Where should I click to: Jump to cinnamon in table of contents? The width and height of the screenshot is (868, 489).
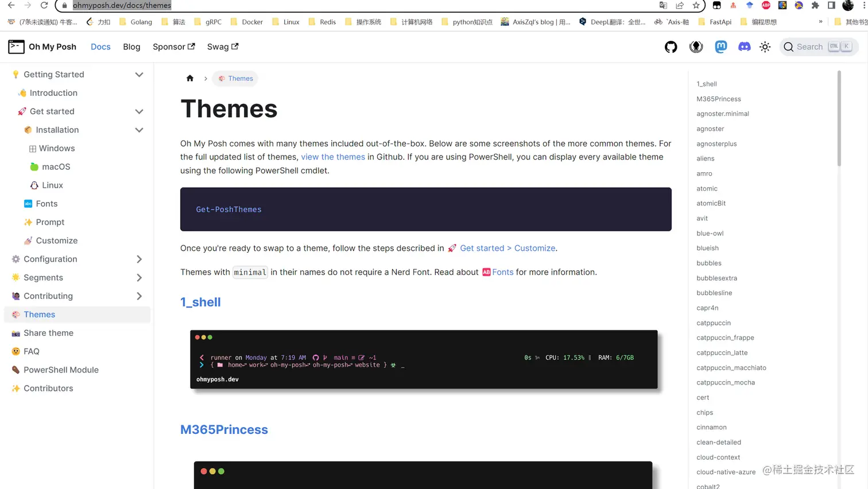click(x=711, y=427)
